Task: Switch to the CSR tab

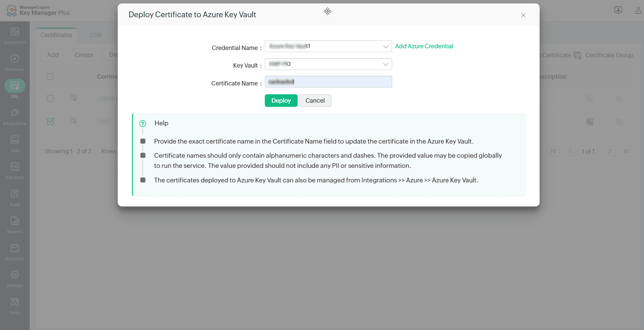Action: (x=96, y=35)
